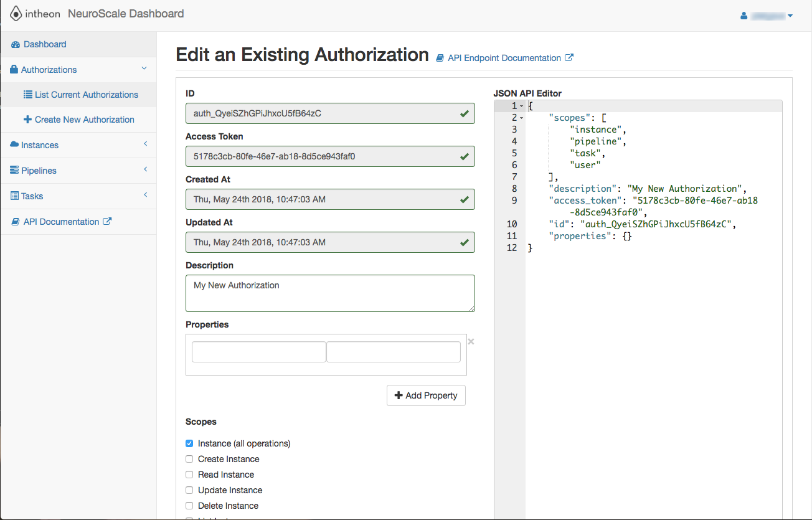Click into the Description text area

[x=330, y=293]
